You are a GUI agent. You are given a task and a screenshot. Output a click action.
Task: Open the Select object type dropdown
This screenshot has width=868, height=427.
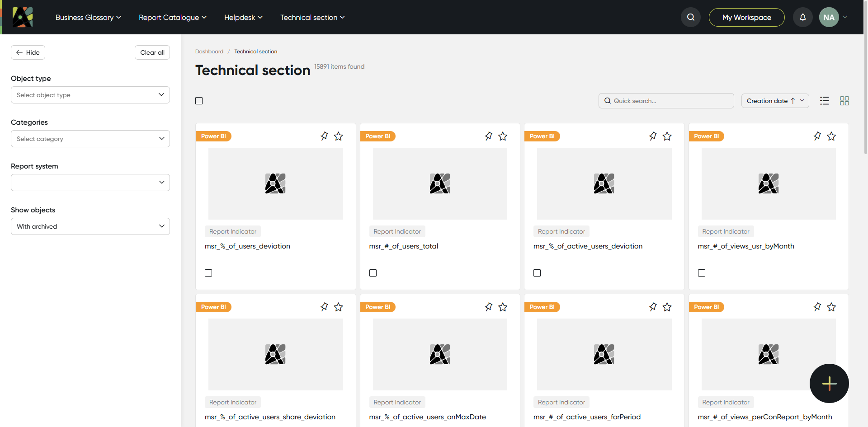pos(90,95)
